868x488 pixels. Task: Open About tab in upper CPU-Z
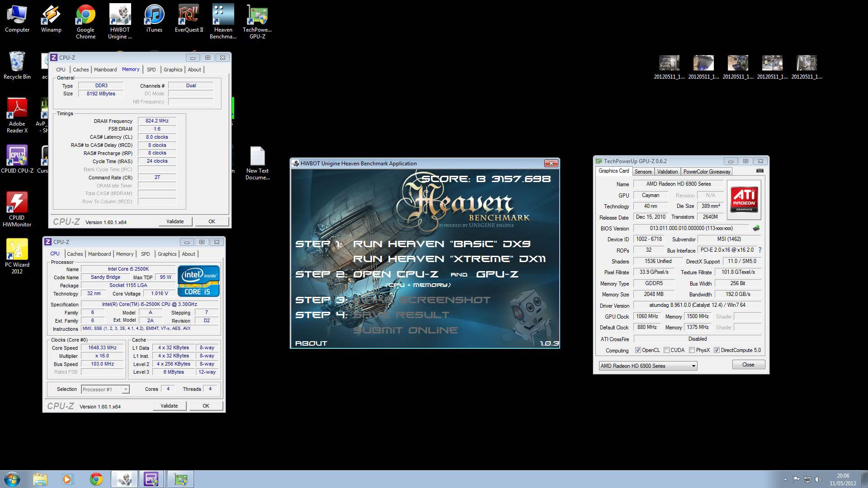pyautogui.click(x=194, y=70)
